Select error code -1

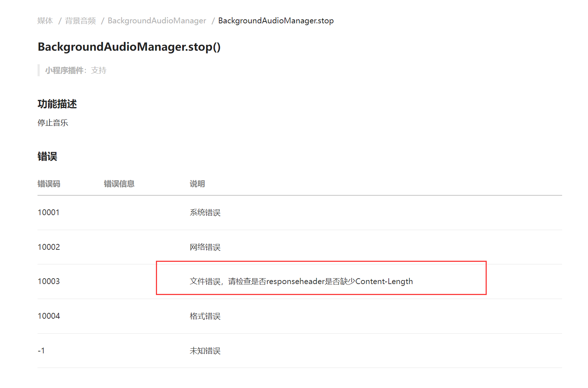click(41, 351)
